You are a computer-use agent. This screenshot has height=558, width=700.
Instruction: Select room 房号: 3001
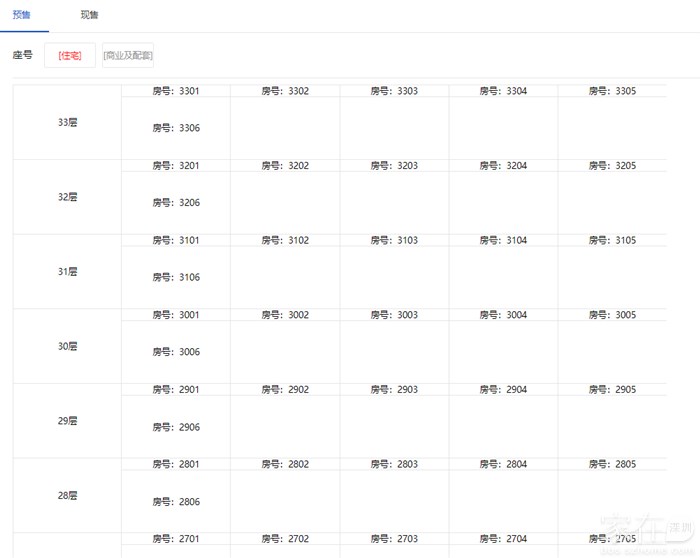pos(176,315)
